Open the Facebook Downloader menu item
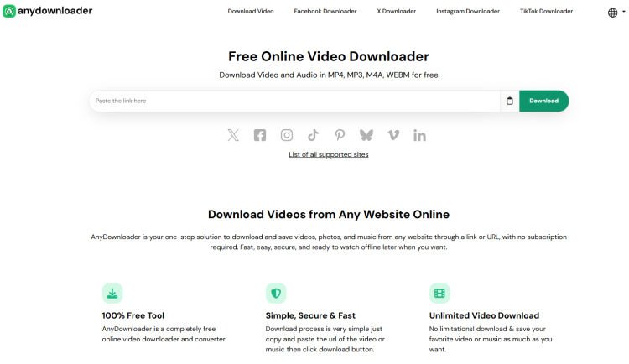This screenshot has width=629, height=364. tap(325, 11)
